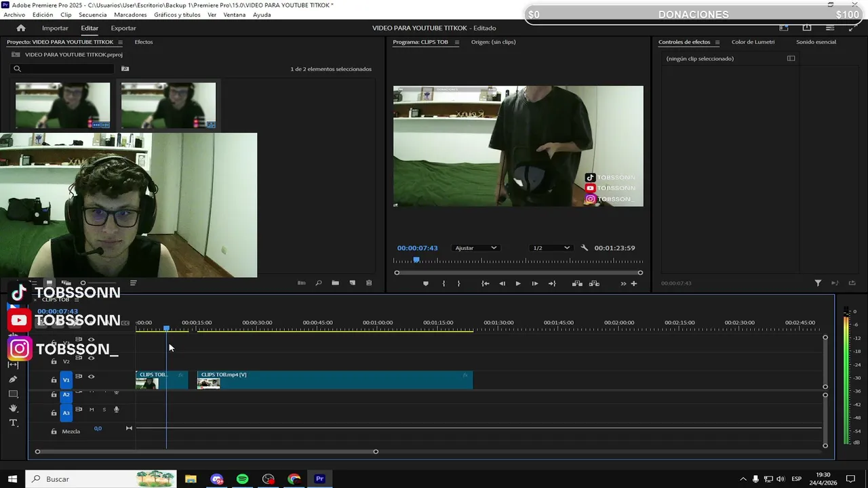Play the Program monitor
This screenshot has width=868, height=488.
click(x=518, y=283)
